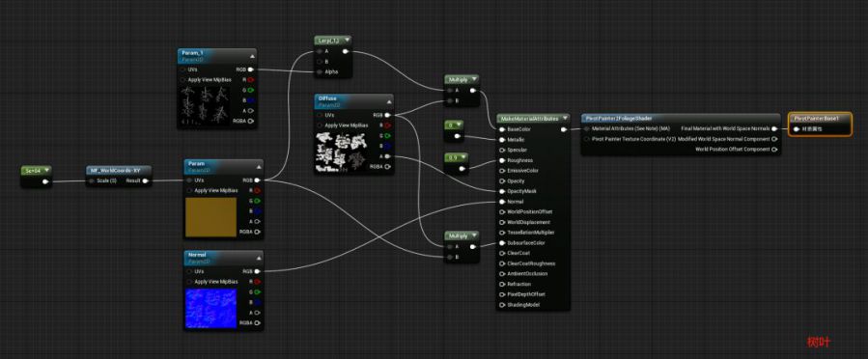The image size is (868, 359).
Task: Click A alpha output pin on Diffuse node
Action: click(x=387, y=156)
